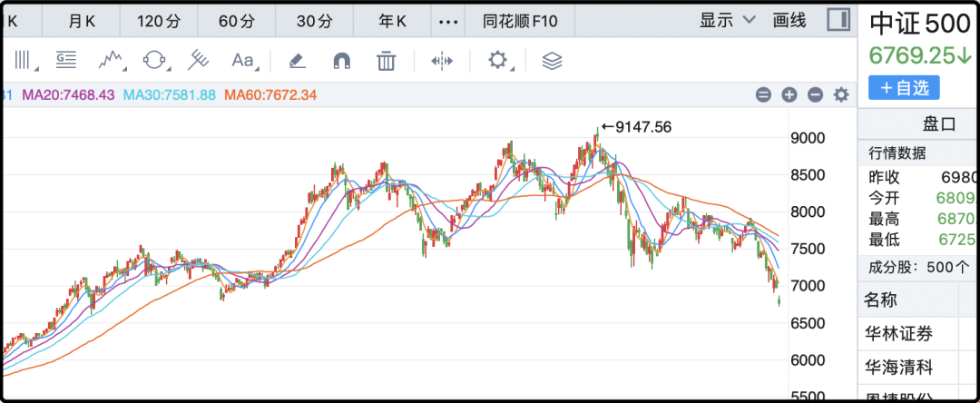The height and width of the screenshot is (403, 980).
Task: Click the 画线 button
Action: (x=789, y=21)
